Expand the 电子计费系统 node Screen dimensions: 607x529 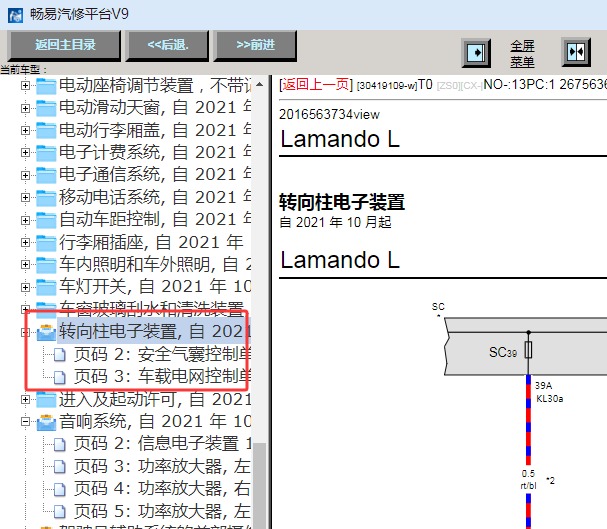(x=25, y=152)
